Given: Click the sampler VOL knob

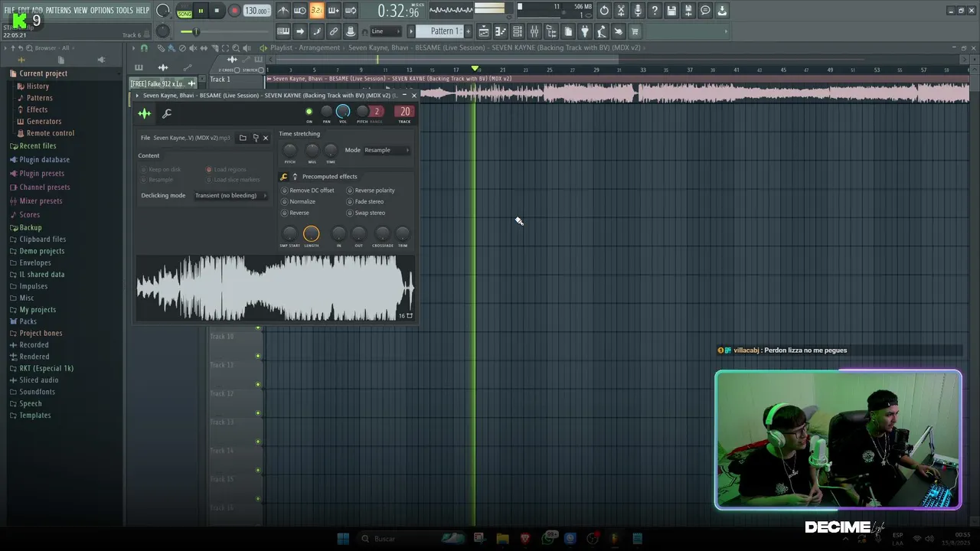Looking at the screenshot, I should pyautogui.click(x=343, y=112).
